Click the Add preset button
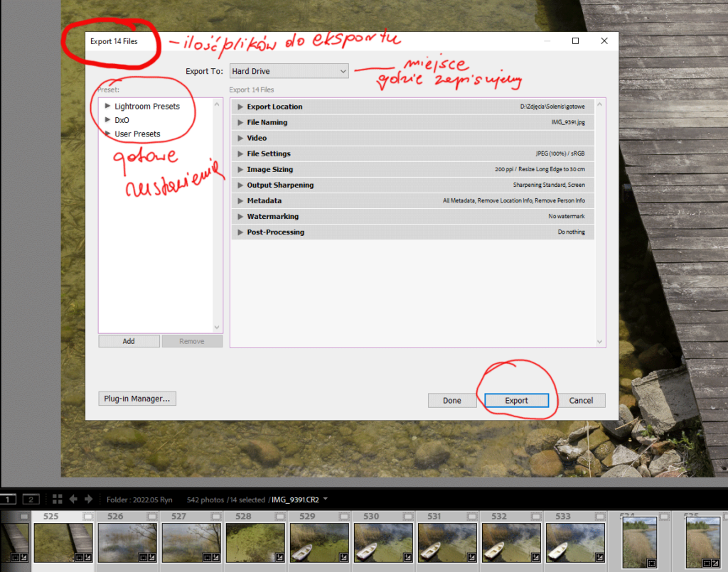728x572 pixels. pyautogui.click(x=129, y=340)
